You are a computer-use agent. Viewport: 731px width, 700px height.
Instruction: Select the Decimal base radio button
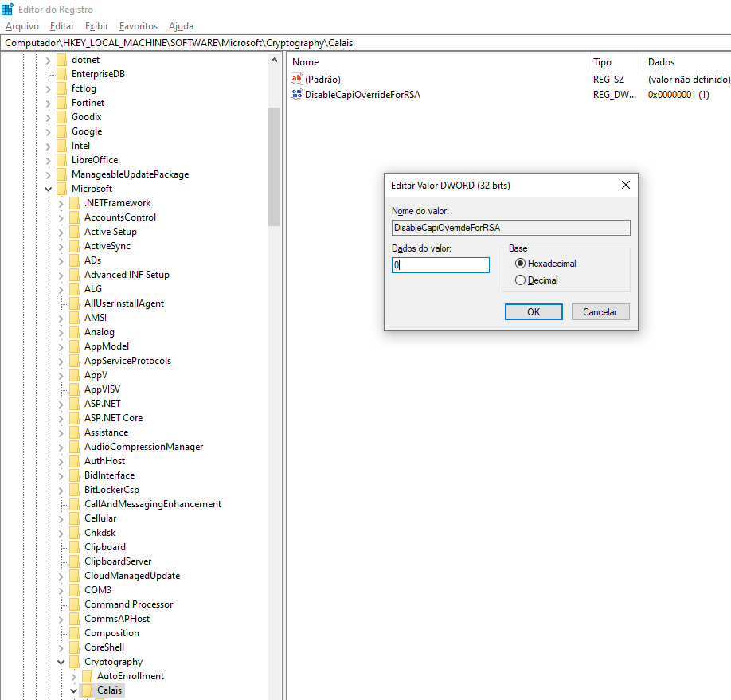520,280
